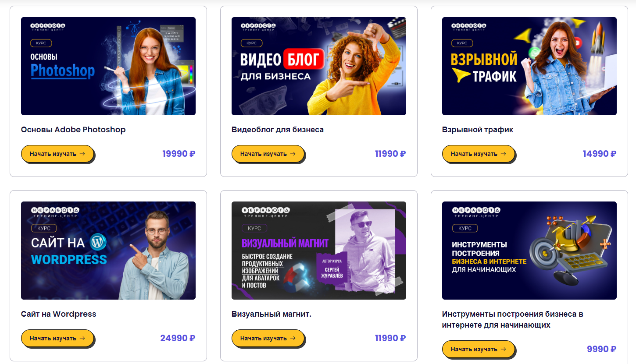
Task: Click Начать изучать for Сайт на Wordpress
Action: pos(57,338)
